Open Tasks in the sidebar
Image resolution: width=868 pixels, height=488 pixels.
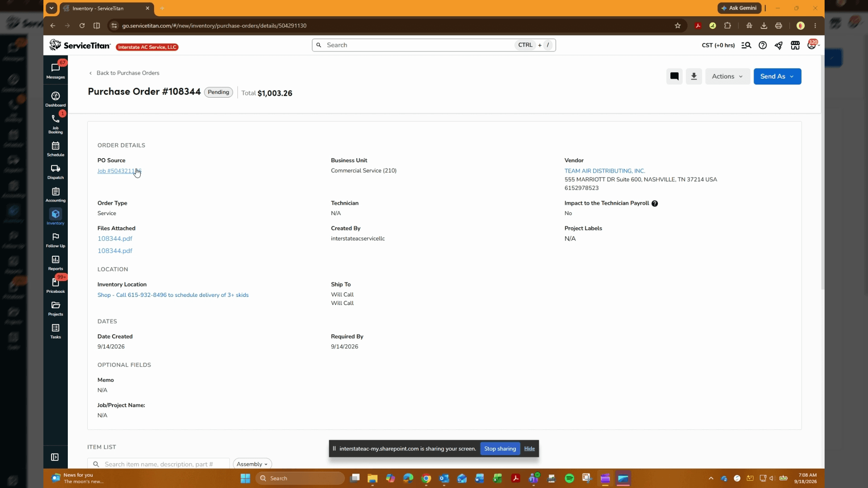click(56, 331)
